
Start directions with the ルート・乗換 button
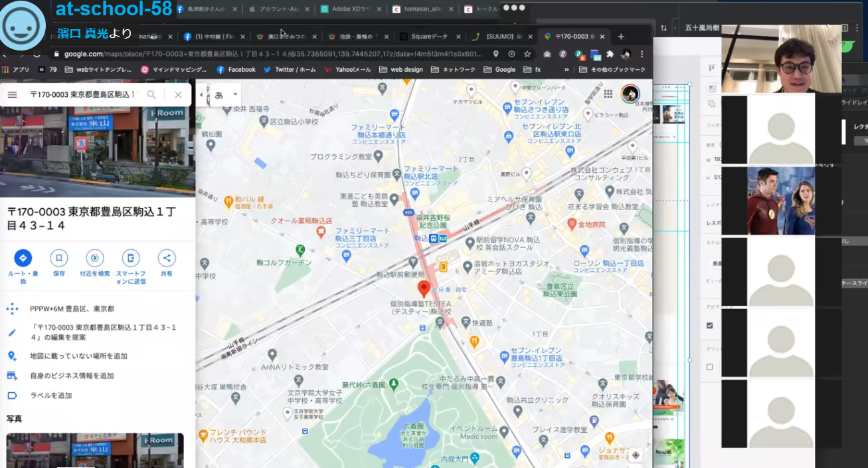[x=23, y=259]
